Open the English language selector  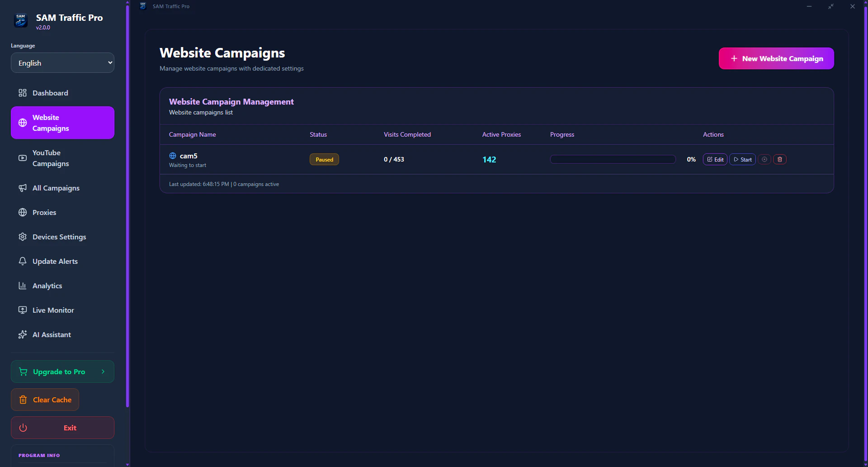point(62,62)
